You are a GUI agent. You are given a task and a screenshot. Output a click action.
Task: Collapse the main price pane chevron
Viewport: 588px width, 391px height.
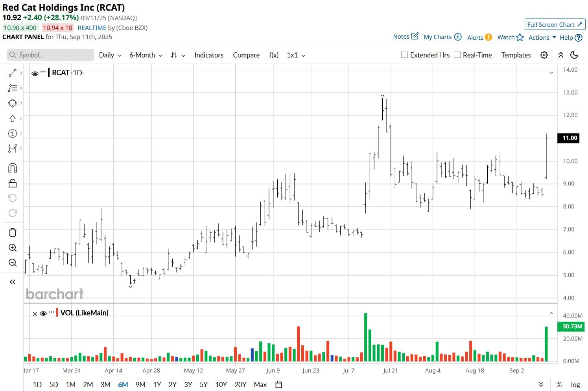(551, 73)
